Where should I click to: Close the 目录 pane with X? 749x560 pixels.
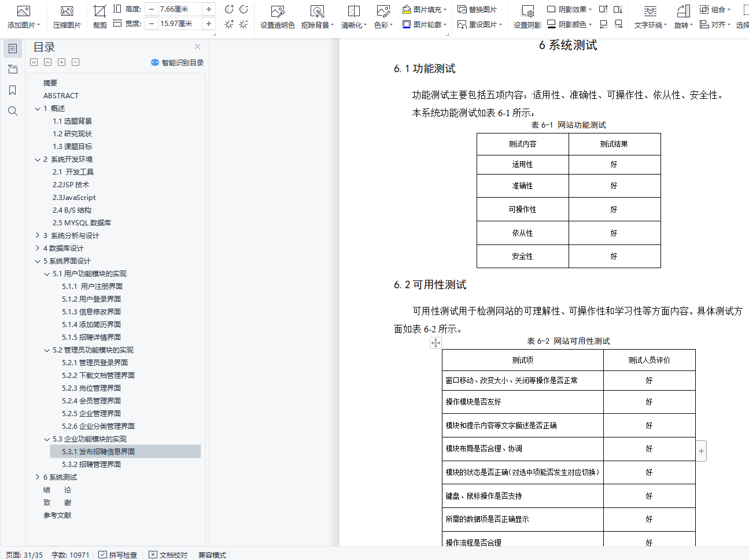click(197, 47)
